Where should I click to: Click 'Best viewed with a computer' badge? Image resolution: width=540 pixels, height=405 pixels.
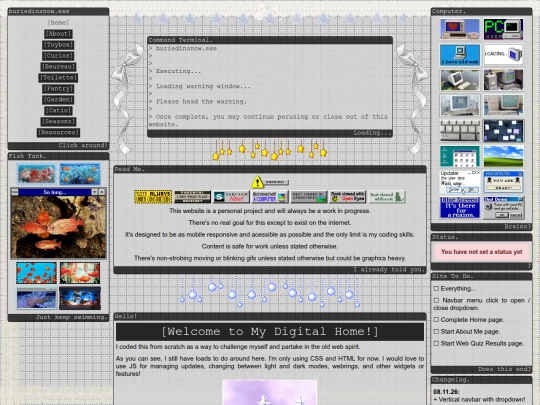click(270, 197)
